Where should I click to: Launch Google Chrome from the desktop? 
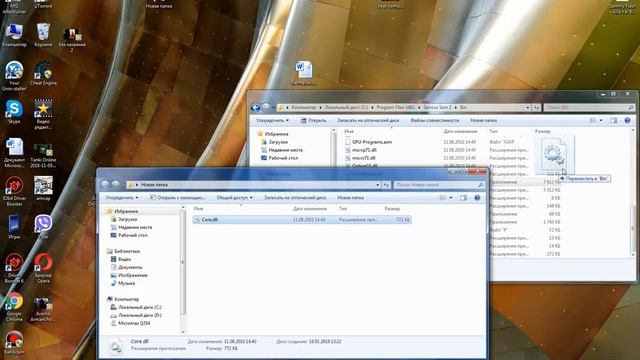pos(14,306)
